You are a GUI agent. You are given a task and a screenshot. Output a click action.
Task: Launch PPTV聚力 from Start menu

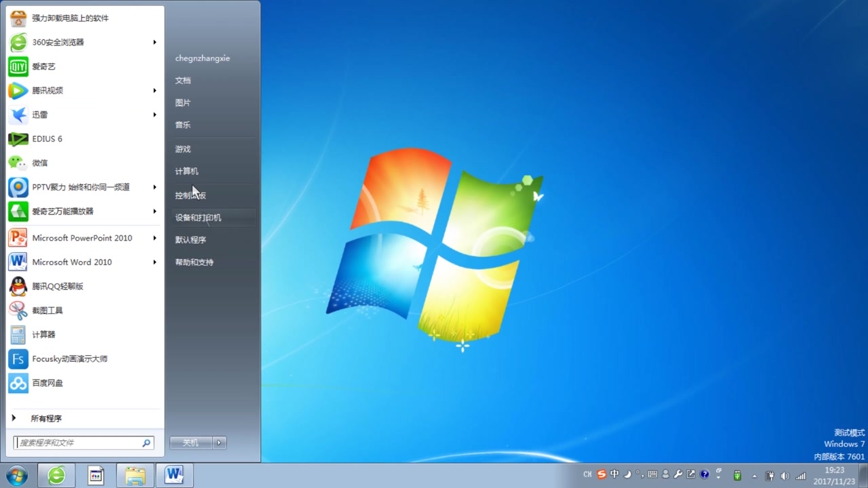point(85,187)
